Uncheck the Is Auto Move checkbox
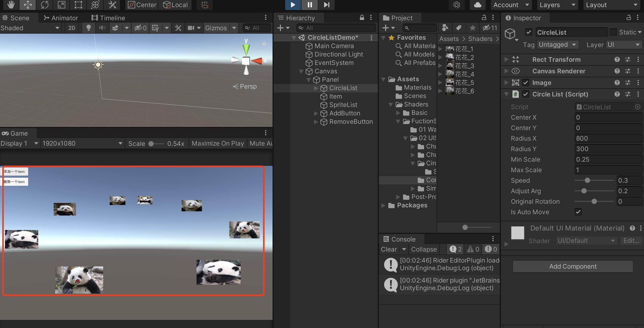The height and width of the screenshot is (328, 644). click(578, 212)
